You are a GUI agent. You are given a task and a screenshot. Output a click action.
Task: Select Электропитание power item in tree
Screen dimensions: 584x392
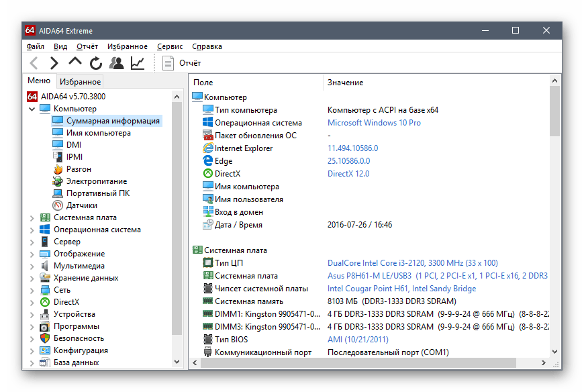(x=96, y=181)
